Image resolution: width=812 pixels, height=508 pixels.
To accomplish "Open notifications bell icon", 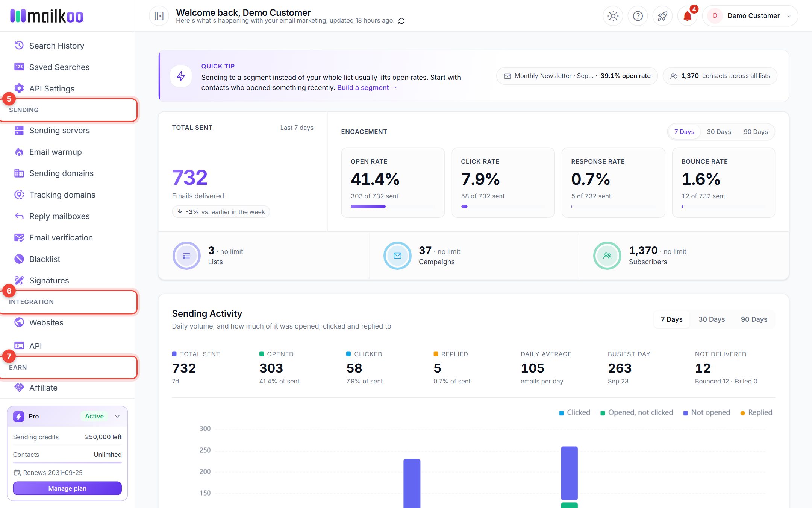I will 687,16.
